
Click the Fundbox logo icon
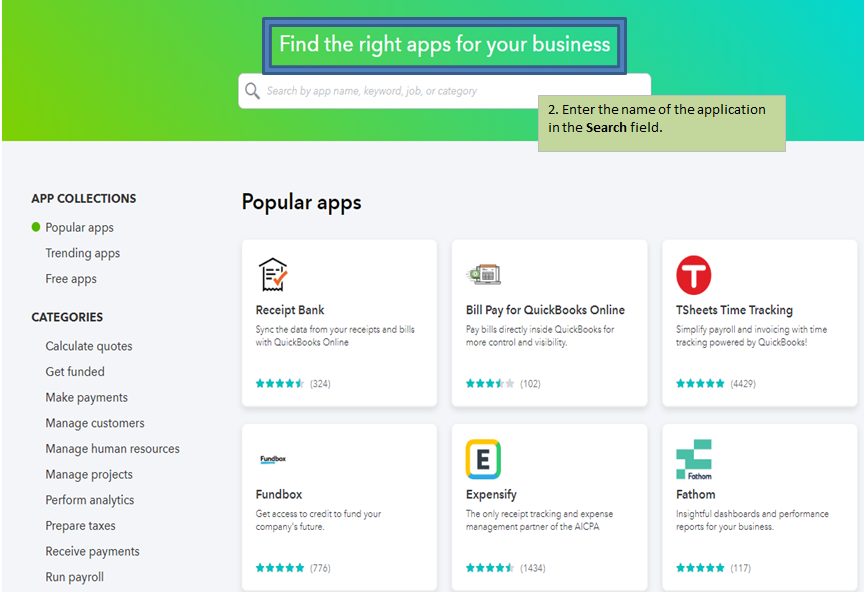273,459
